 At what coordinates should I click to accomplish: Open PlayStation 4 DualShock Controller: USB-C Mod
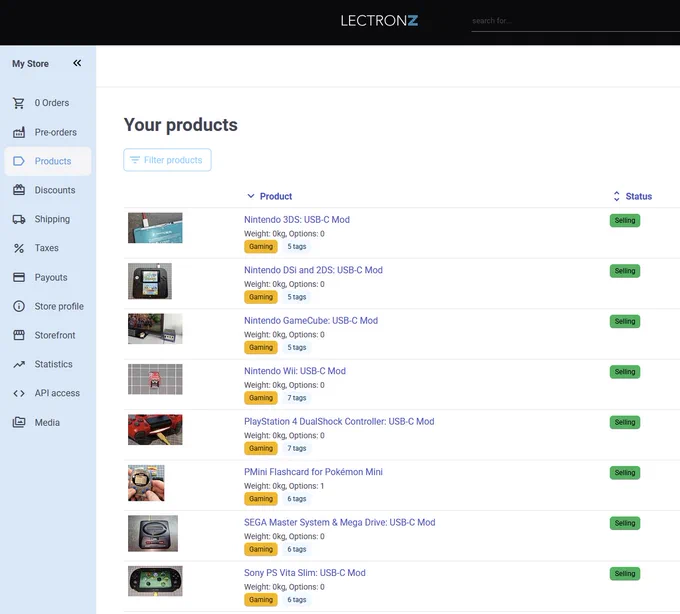click(339, 421)
